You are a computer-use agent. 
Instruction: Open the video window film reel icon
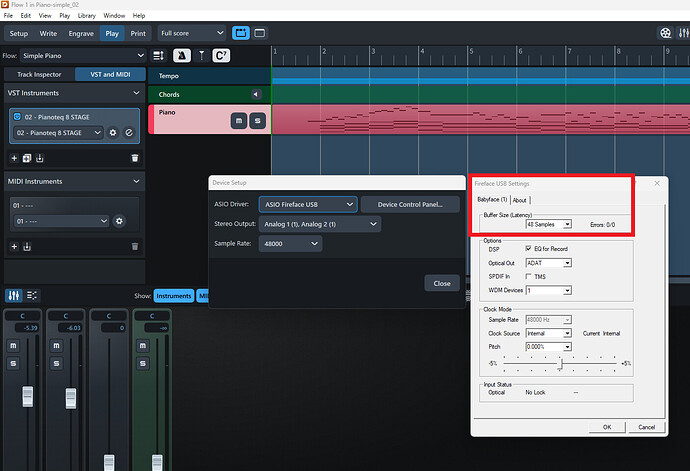(x=665, y=33)
